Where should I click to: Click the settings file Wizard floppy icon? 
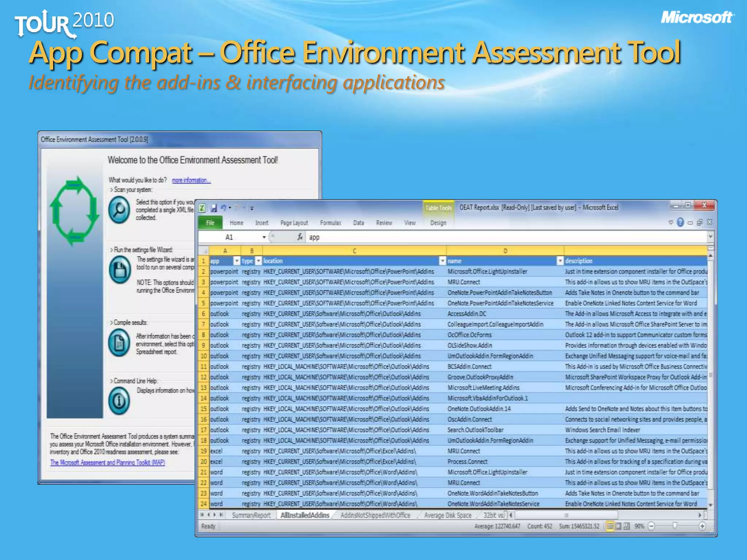point(120,270)
